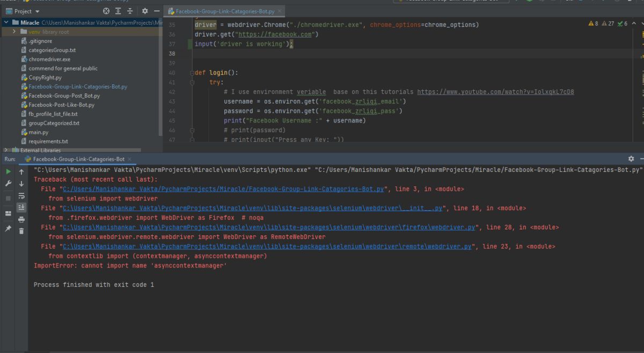Open CopyRight.py from Project tree
The image size is (644, 353).
tap(45, 77)
